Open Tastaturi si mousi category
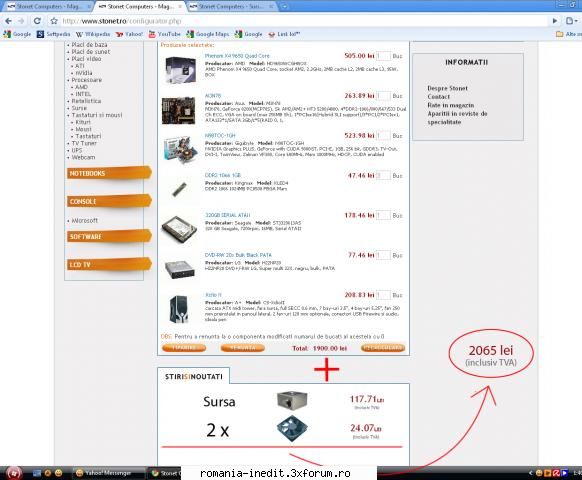 (97, 115)
